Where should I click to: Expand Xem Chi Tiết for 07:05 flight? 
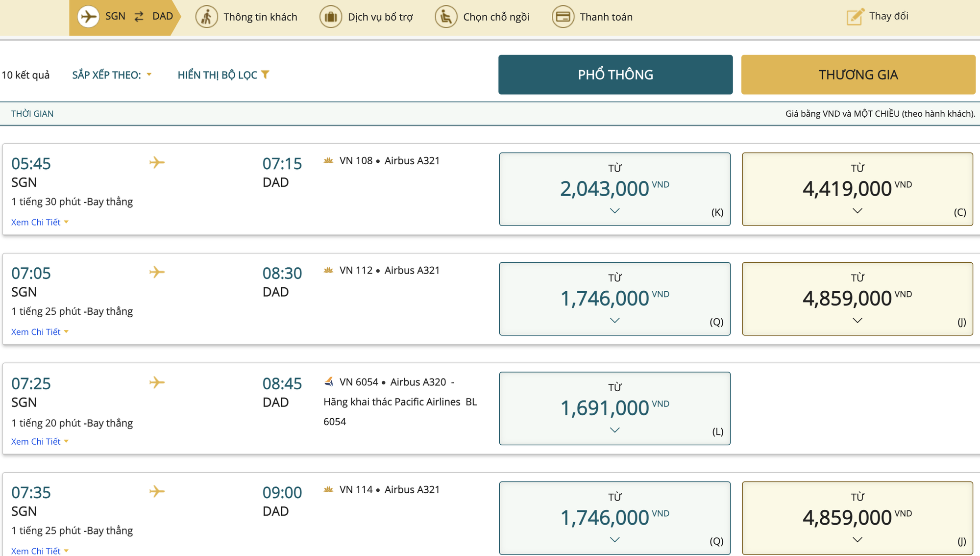(40, 332)
